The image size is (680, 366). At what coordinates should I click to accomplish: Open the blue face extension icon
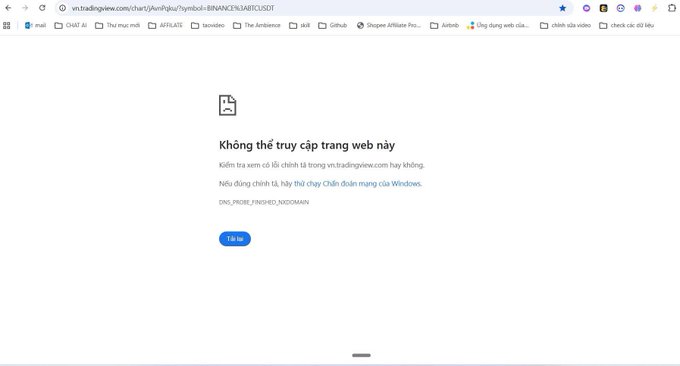621,8
